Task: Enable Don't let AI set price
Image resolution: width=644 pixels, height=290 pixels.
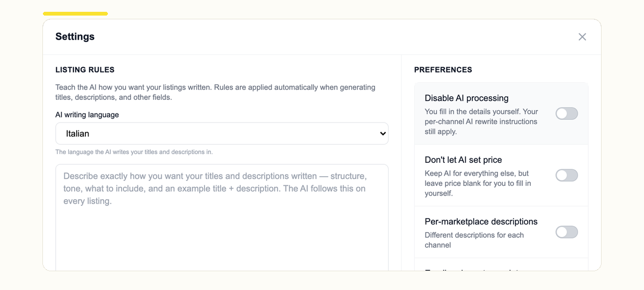Action: [567, 175]
